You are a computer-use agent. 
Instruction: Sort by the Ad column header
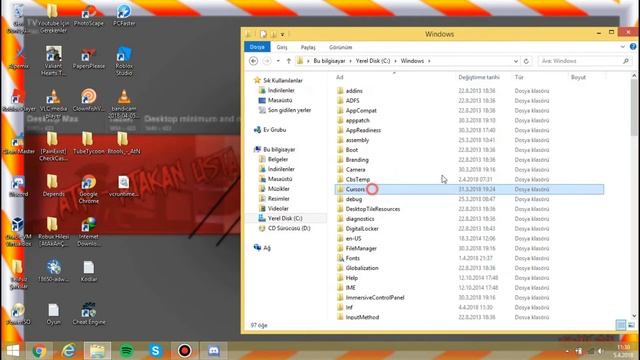click(340, 77)
